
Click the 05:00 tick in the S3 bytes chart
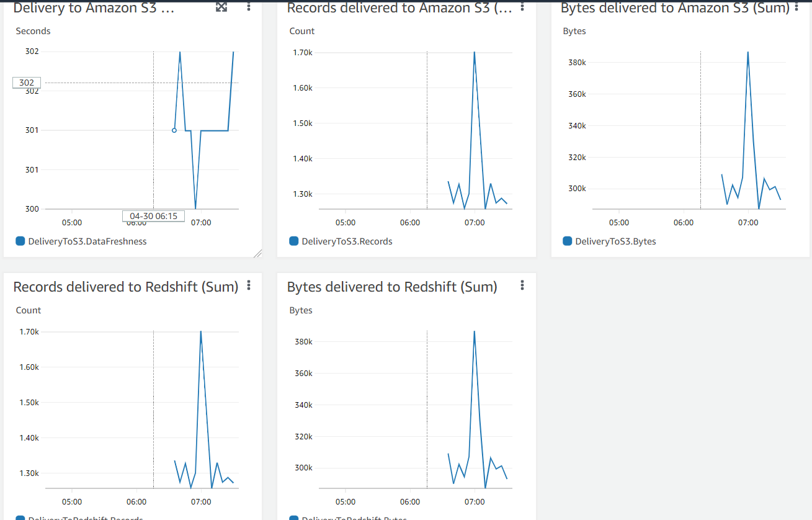[x=619, y=223]
